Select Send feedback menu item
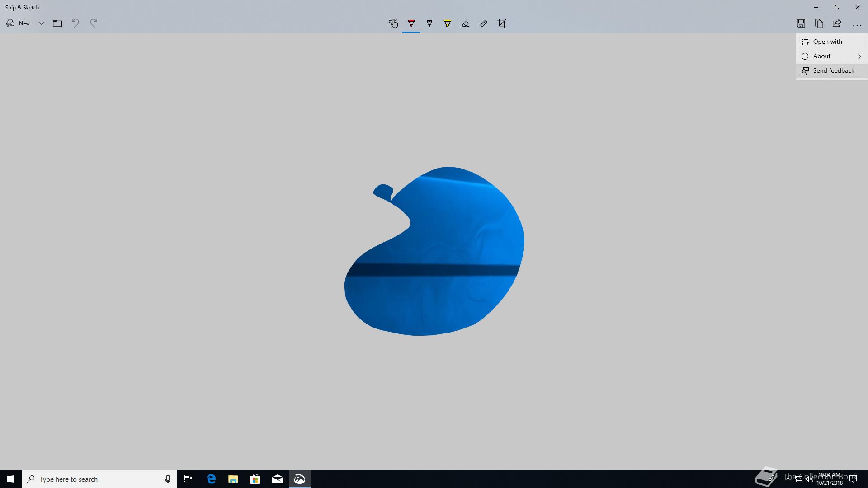The height and width of the screenshot is (488, 868). click(832, 70)
